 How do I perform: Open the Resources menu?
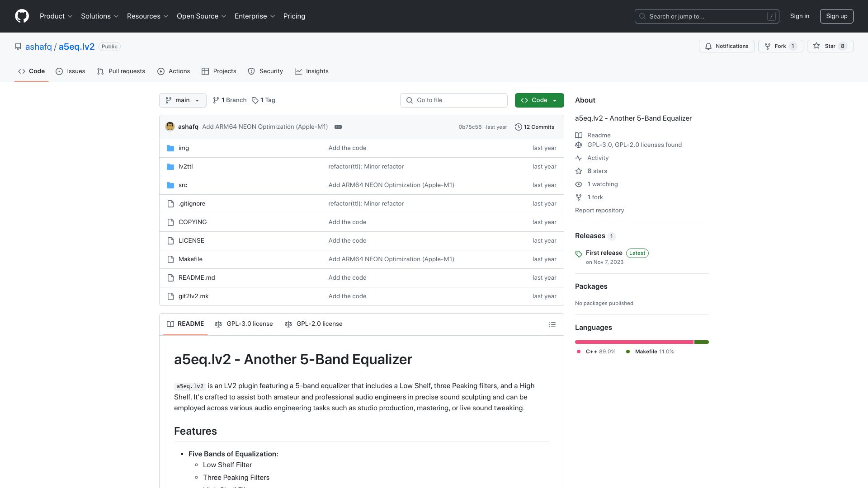pyautogui.click(x=148, y=16)
